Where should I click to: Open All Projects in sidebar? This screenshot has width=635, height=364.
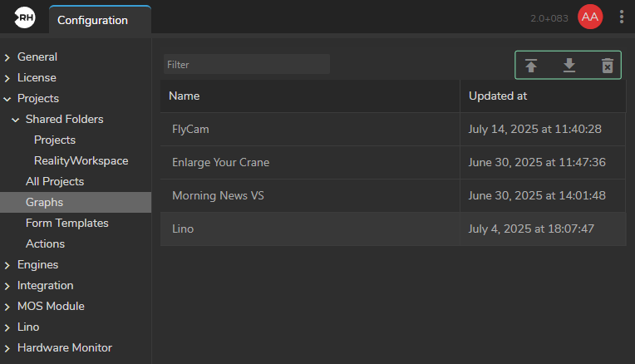(55, 181)
